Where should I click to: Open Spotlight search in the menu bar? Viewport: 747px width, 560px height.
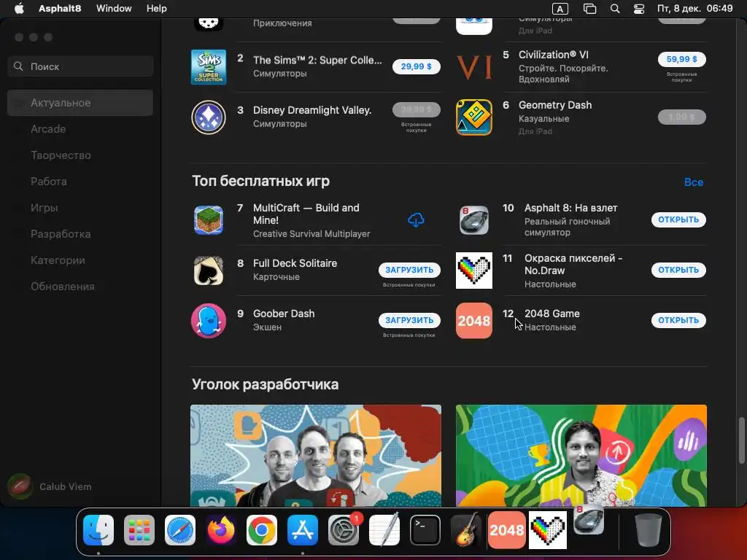[615, 9]
